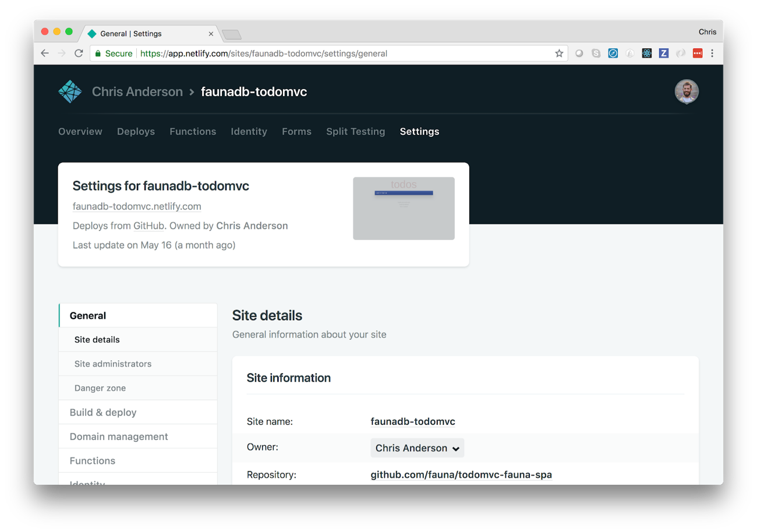Switch to the Forms tab
Image resolution: width=757 pixels, height=532 pixels.
[296, 132]
